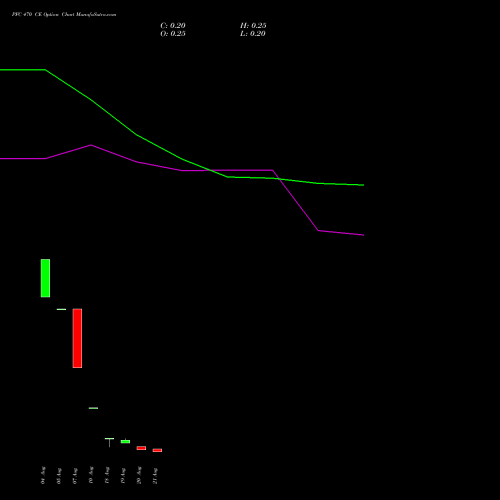Click the candle with long lower wick

tap(109, 442)
